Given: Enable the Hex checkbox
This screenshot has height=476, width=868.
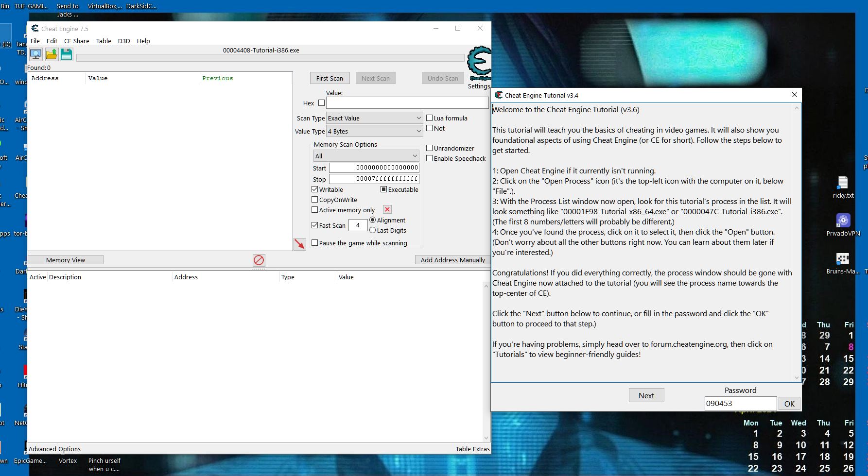Looking at the screenshot, I should coord(321,103).
